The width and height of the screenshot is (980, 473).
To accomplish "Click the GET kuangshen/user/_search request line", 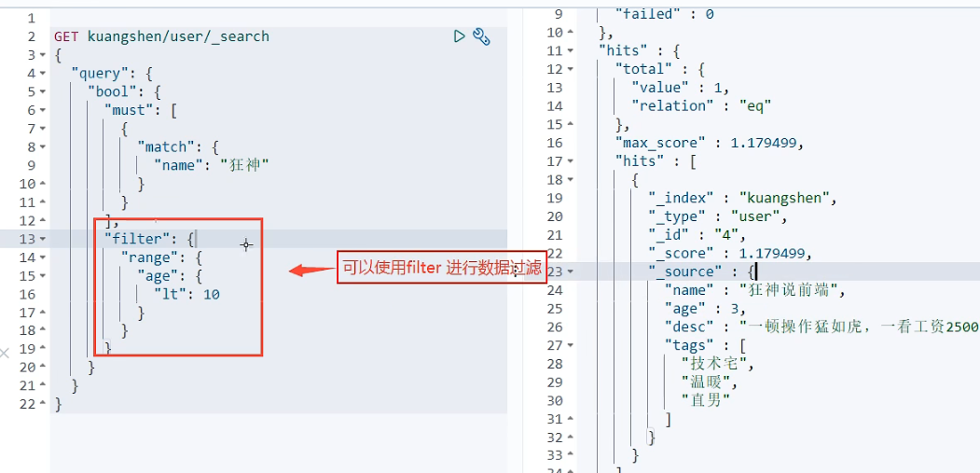I will click(161, 36).
